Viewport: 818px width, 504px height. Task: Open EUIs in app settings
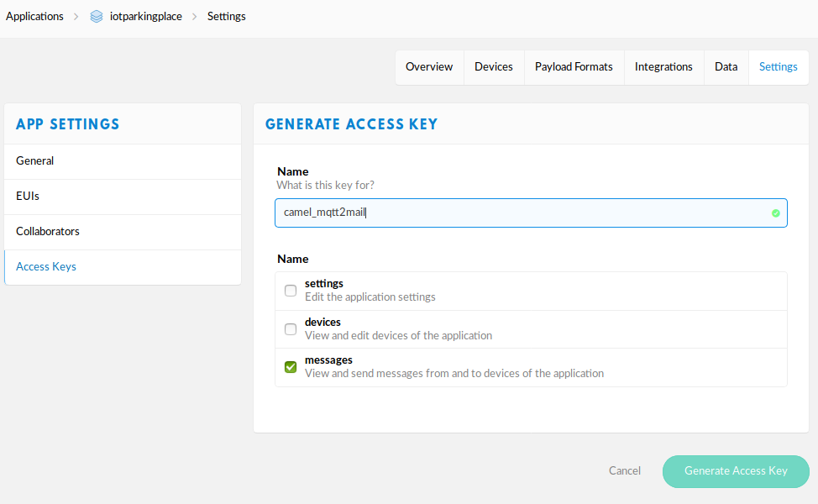point(123,197)
